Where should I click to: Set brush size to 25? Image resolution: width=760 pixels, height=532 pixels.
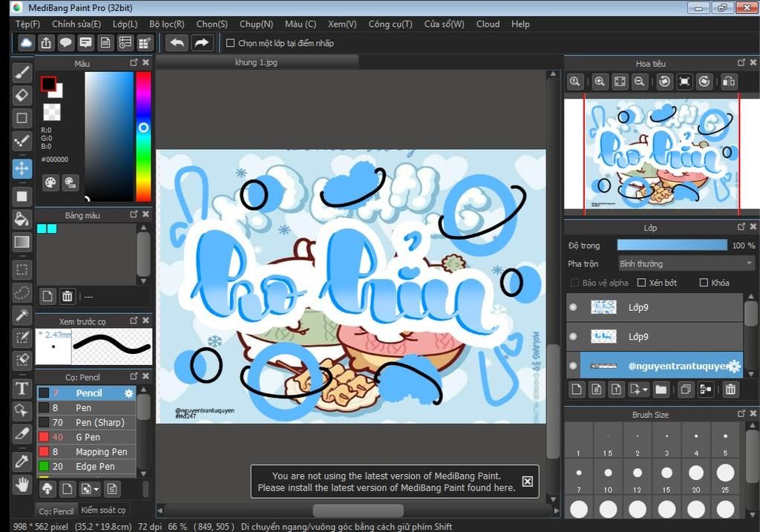click(725, 477)
